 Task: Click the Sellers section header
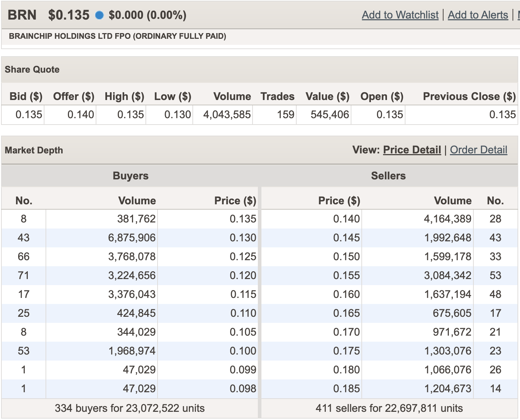[x=388, y=175]
